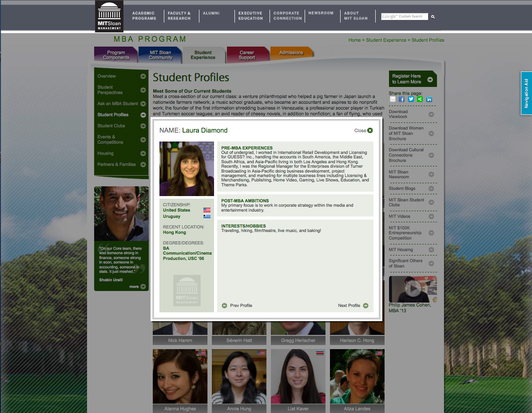
Task: Click the green ShareThis icon
Action: point(420,99)
